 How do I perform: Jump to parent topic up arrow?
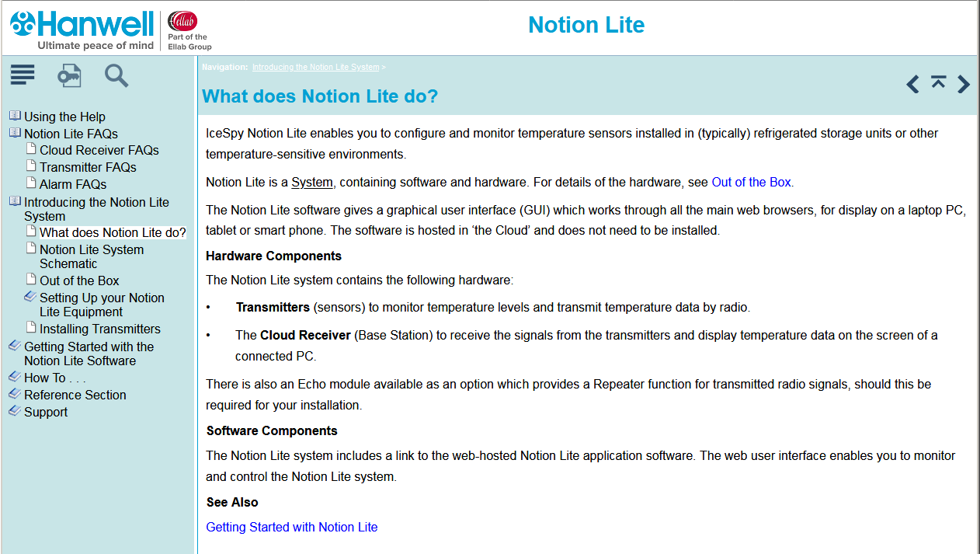pyautogui.click(x=938, y=82)
